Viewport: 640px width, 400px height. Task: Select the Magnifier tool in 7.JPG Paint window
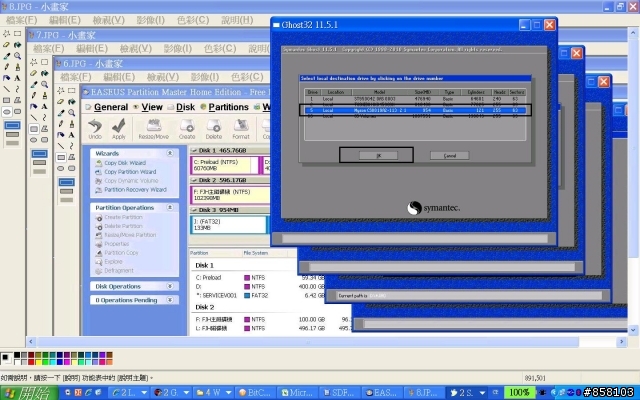[x=44, y=84]
